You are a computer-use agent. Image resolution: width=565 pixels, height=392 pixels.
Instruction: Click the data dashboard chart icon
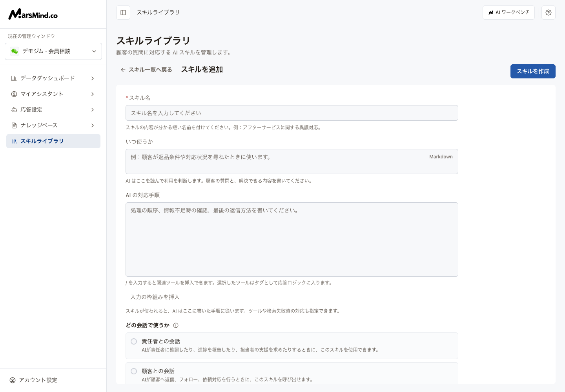[14, 78]
